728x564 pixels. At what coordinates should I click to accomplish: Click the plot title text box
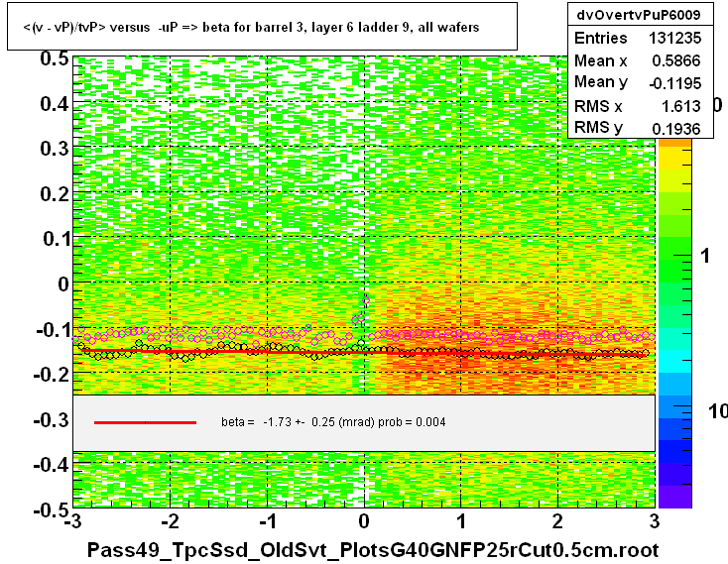click(262, 27)
